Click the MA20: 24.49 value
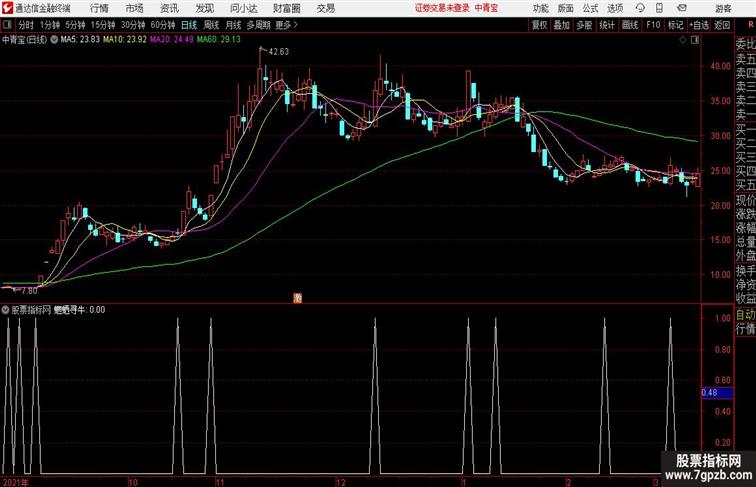The width and height of the screenshot is (756, 487). (x=172, y=40)
